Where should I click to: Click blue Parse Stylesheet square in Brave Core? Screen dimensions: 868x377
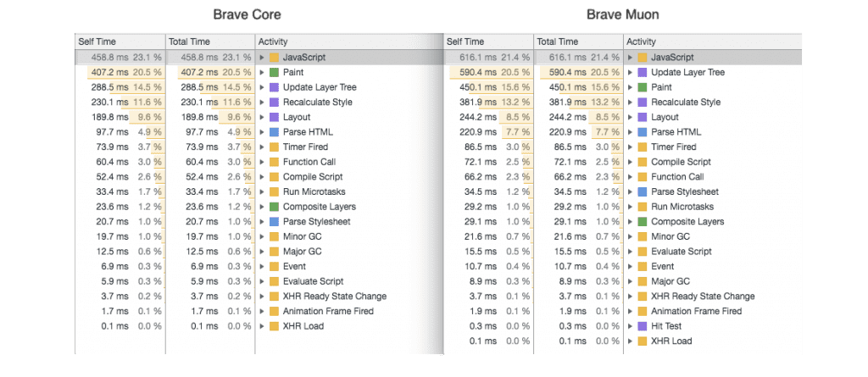(x=274, y=222)
